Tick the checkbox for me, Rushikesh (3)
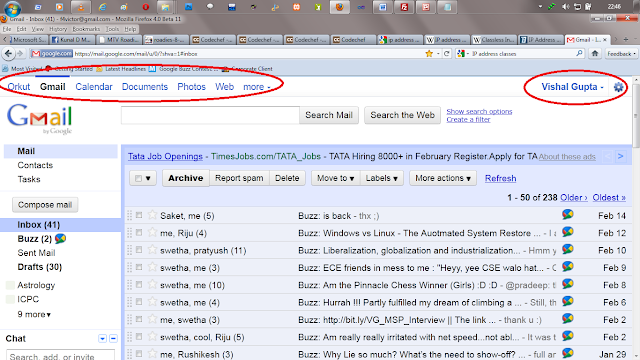 (139, 354)
